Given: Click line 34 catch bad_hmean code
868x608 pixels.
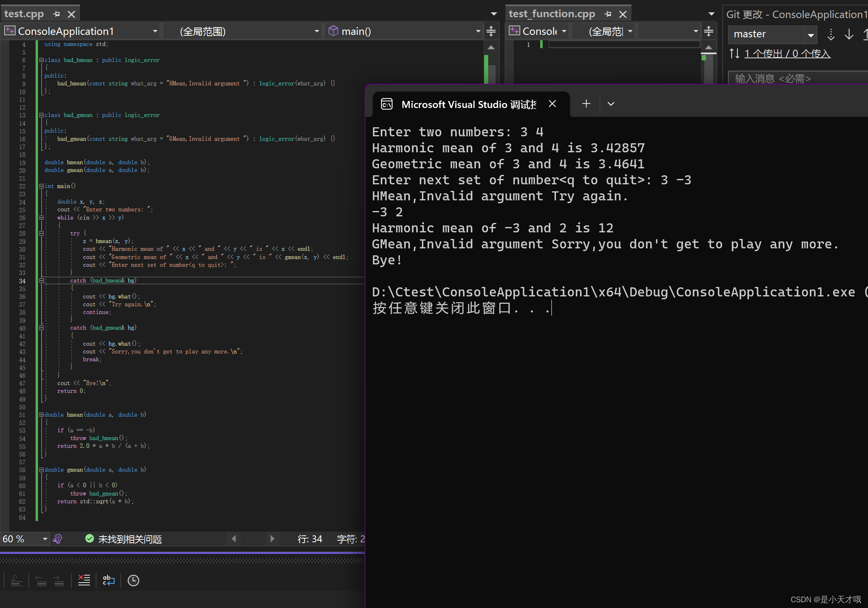Looking at the screenshot, I should [103, 280].
